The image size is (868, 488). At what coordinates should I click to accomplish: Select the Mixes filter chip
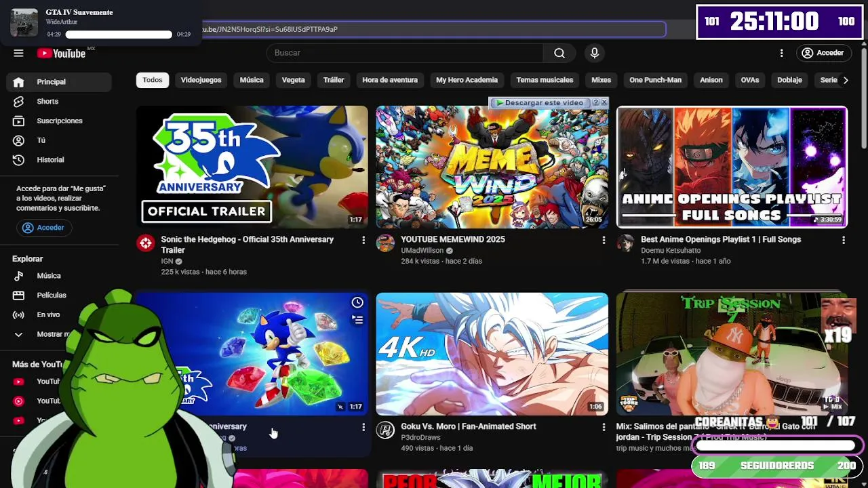click(601, 80)
